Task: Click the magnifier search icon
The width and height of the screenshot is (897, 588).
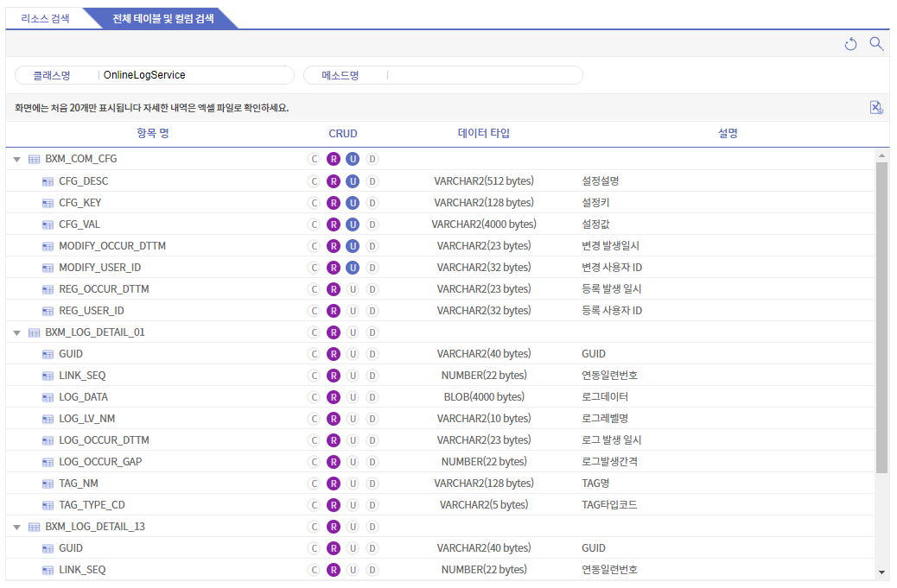Action: point(876,43)
